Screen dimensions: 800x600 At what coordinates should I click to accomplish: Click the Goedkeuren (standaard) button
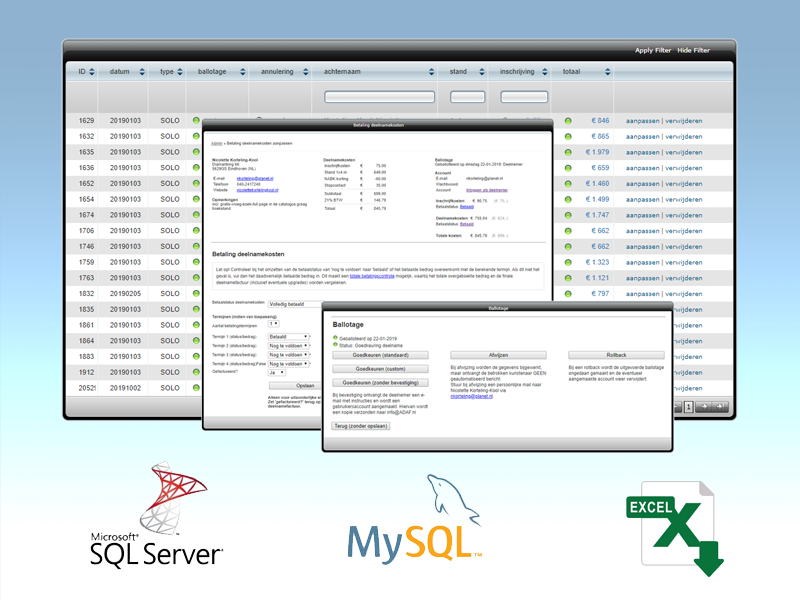coord(381,355)
